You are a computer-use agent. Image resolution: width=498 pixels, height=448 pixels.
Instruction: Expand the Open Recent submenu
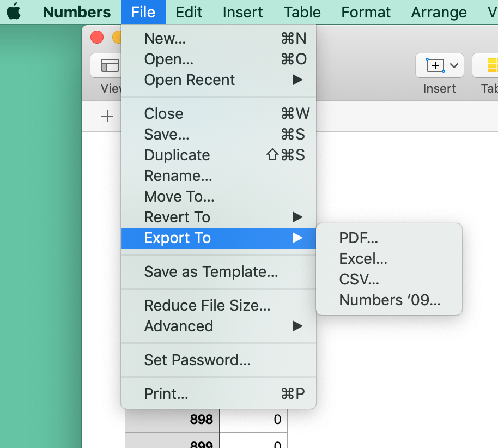coord(218,80)
